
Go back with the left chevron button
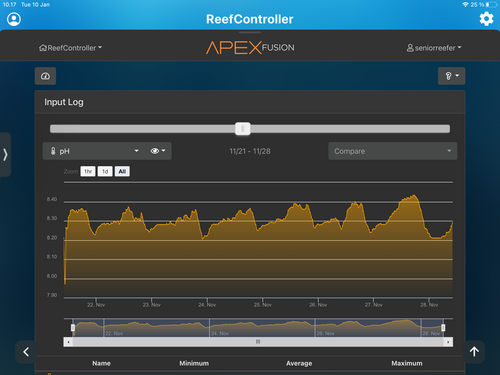[26, 352]
